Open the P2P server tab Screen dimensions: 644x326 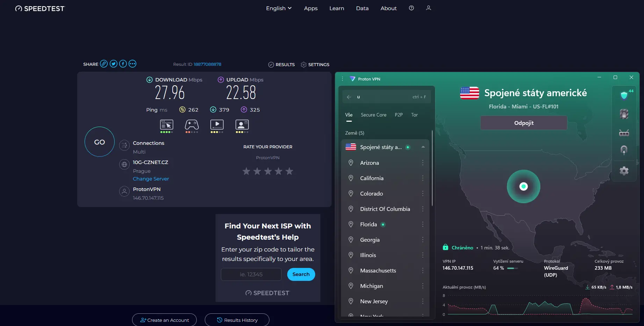398,115
